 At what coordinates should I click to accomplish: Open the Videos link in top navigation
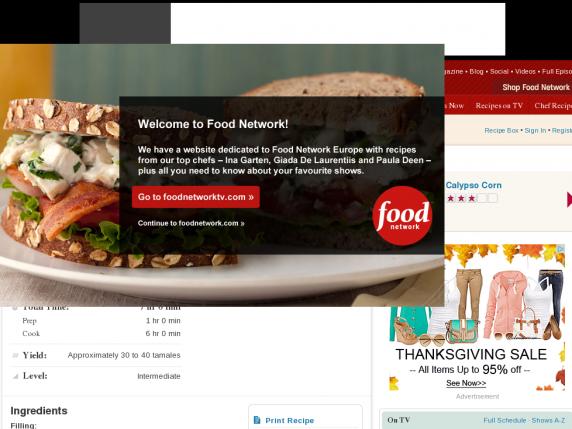[525, 72]
